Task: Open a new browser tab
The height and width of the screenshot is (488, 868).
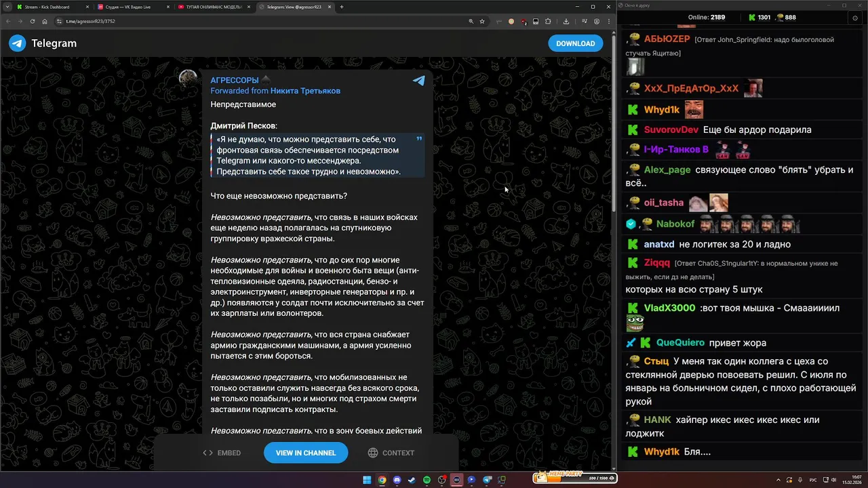Action: point(342,7)
